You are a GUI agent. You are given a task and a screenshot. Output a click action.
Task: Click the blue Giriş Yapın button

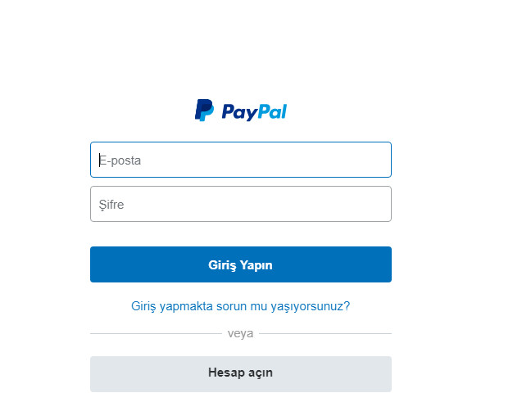pyautogui.click(x=241, y=264)
